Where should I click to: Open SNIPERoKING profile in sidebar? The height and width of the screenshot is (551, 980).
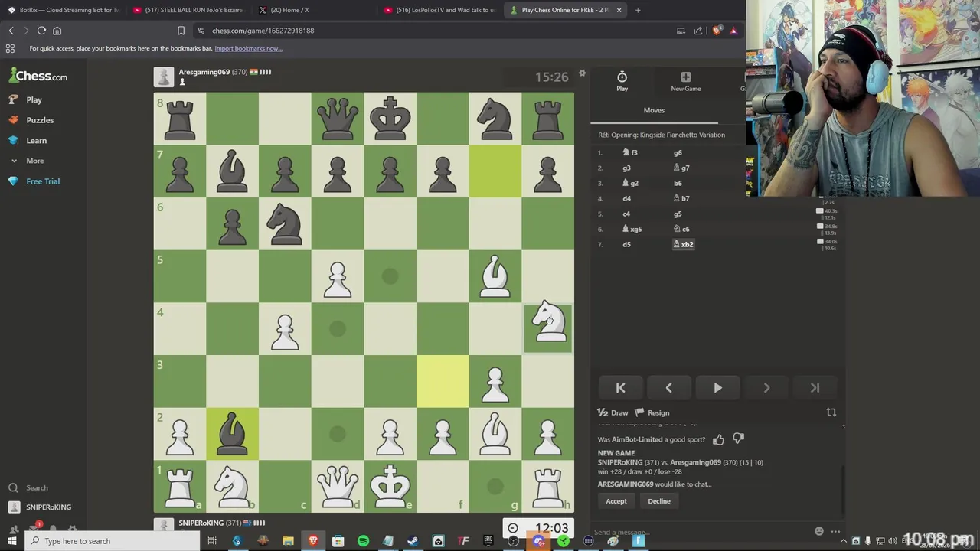(x=40, y=507)
